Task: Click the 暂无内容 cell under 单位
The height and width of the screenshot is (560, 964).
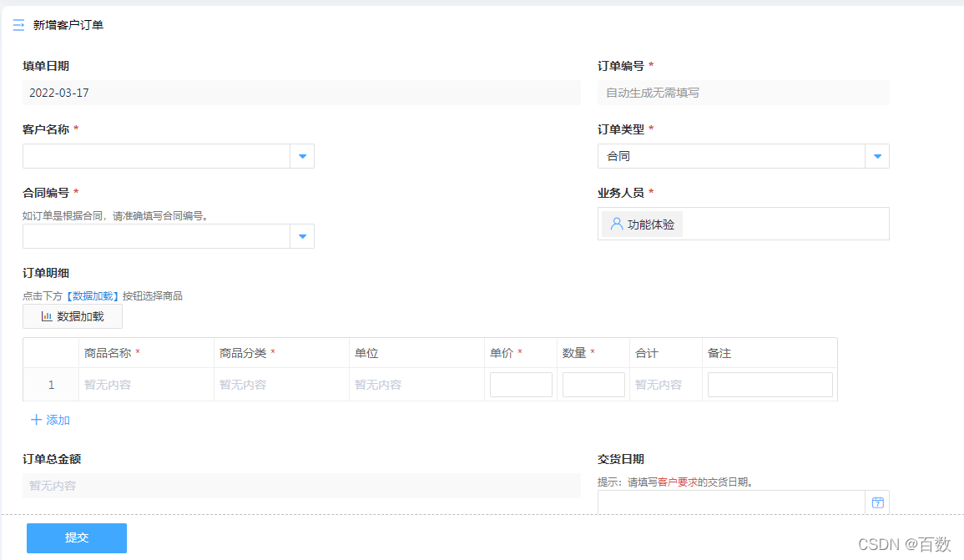Action: [416, 385]
